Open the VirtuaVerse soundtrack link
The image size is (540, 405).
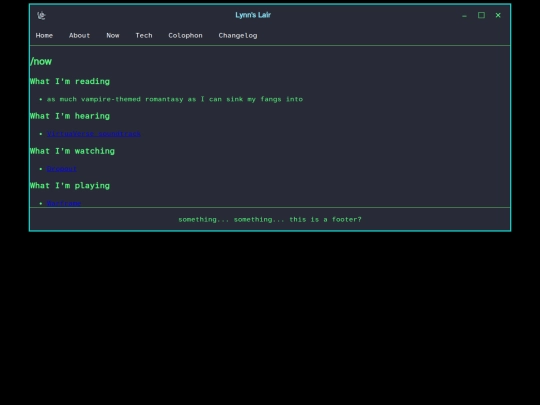(94, 134)
